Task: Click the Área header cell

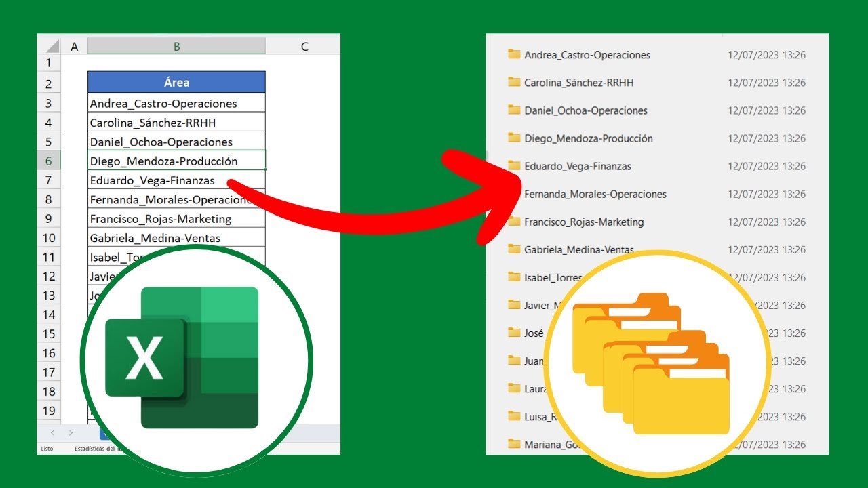Action: click(x=176, y=82)
